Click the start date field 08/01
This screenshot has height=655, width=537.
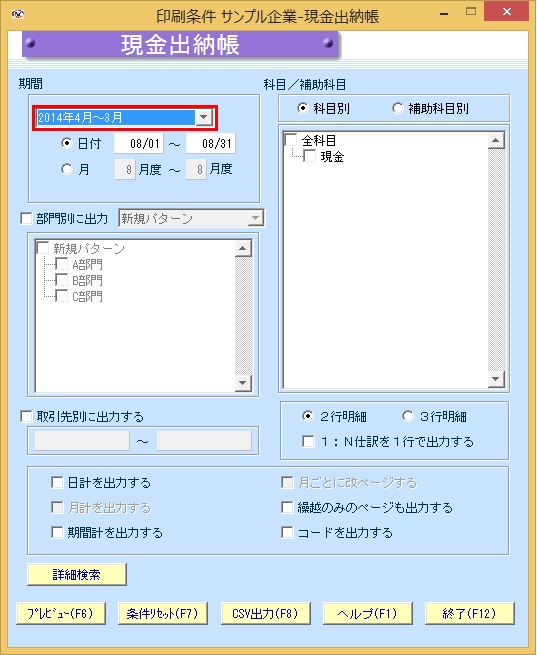(139, 144)
